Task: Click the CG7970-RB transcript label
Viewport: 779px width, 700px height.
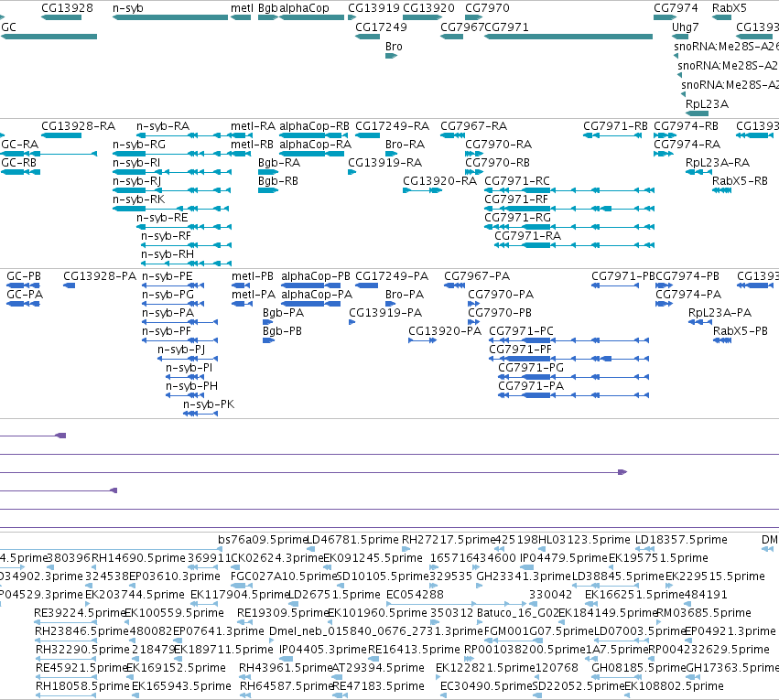Action: [x=498, y=163]
